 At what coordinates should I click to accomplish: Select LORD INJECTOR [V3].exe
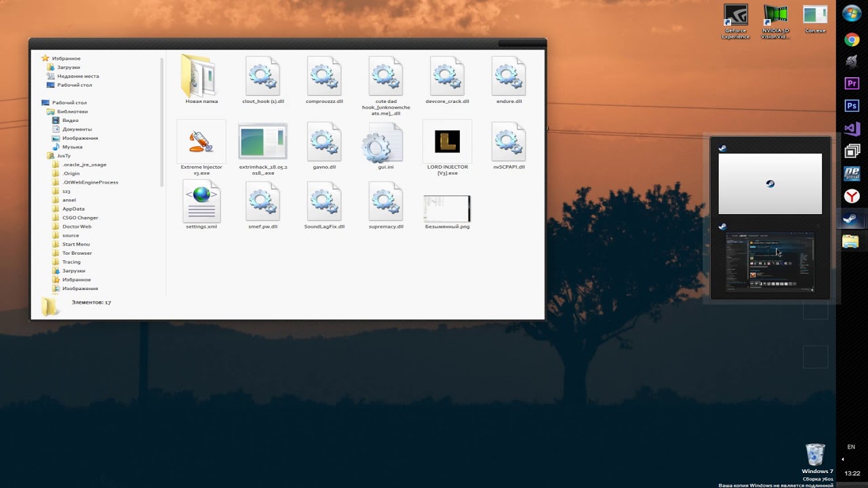click(447, 148)
